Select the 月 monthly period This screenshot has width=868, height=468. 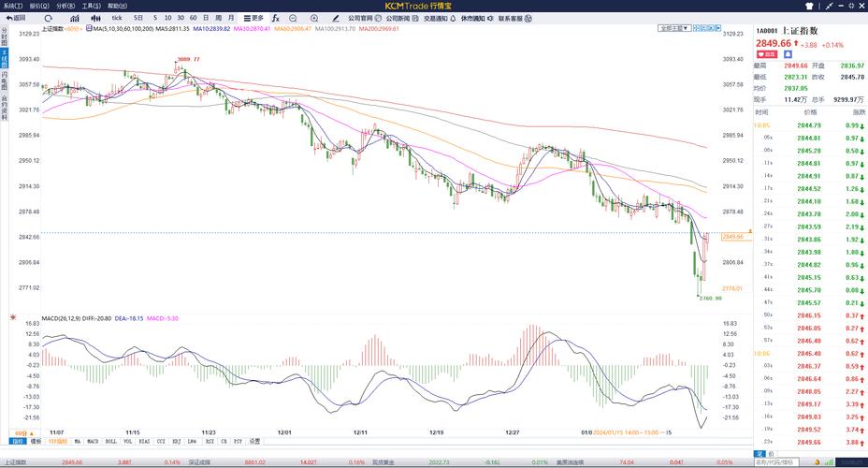point(231,18)
